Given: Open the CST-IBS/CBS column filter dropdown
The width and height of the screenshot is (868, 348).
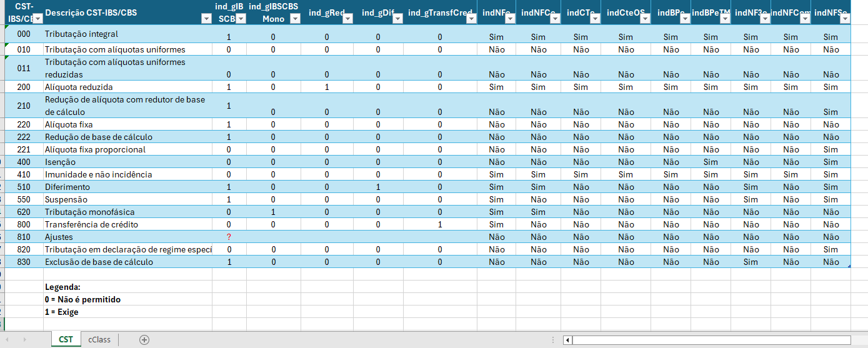Looking at the screenshot, I should click(x=37, y=19).
